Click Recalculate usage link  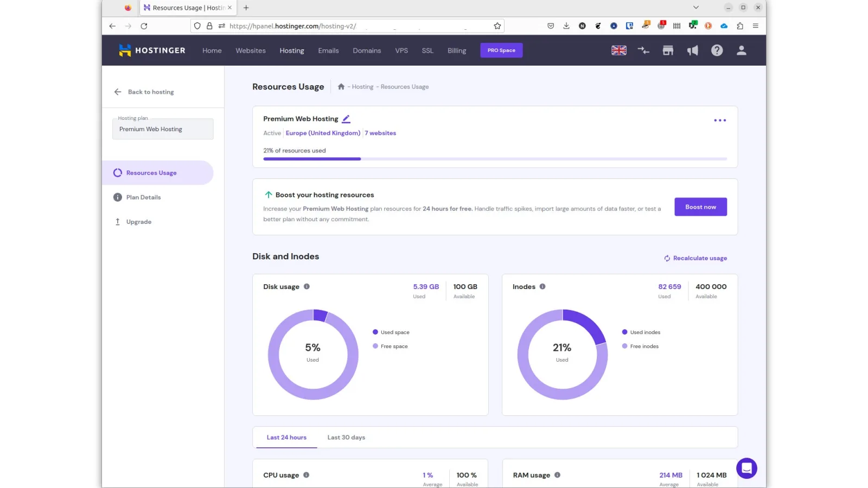[x=695, y=258]
